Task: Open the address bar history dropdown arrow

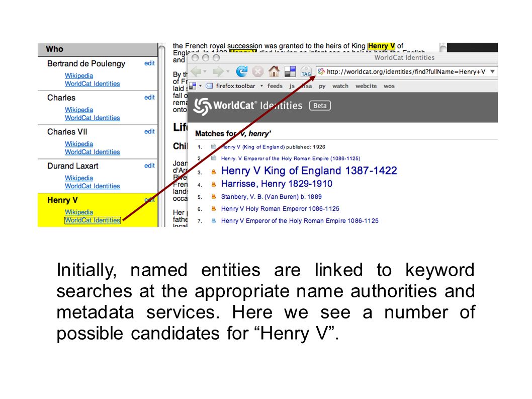Action: tap(492, 71)
